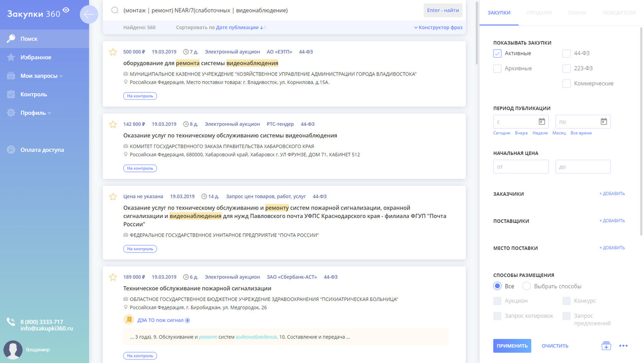Check the Коммерческие filter
Screen dimensions: 644x363
coord(566,84)
